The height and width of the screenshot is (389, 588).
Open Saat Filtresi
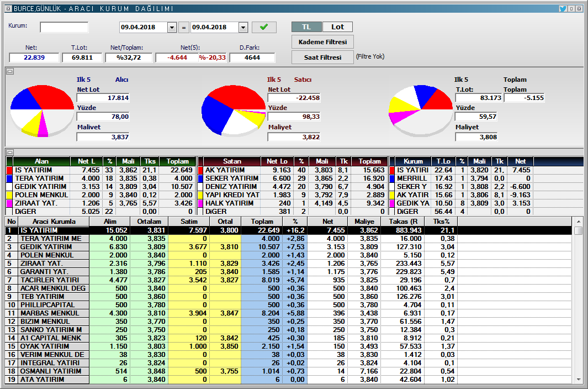322,57
